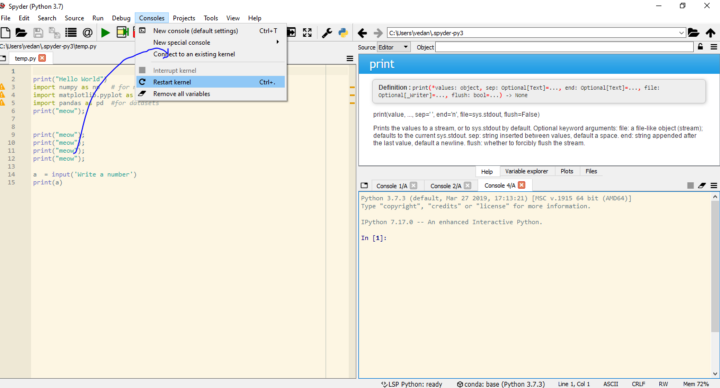This screenshot has width=720, height=388.
Task: Open file using the folder toolbar icon
Action: pos(21,33)
